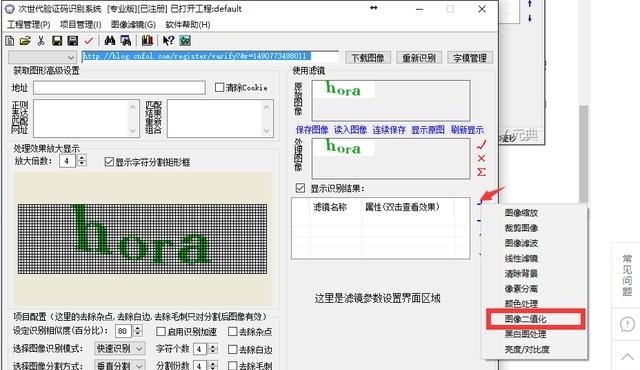Screen dimensions: 640x370
Task: Increase 放大倍数 with stepper up arrow
Action: [x=82, y=158]
